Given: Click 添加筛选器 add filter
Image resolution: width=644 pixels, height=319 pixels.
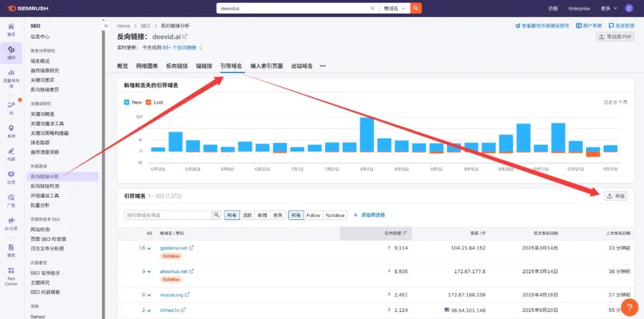Looking at the screenshot, I should tap(369, 215).
